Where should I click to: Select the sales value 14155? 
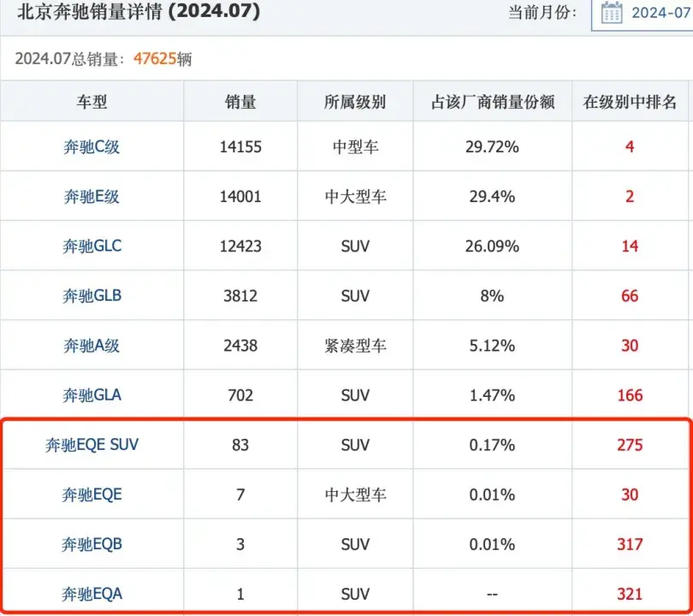(x=240, y=146)
